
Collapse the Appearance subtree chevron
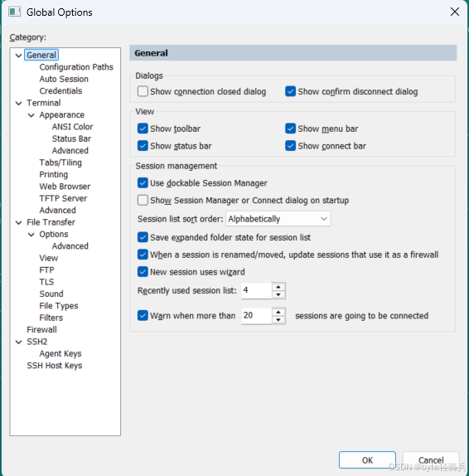[31, 115]
